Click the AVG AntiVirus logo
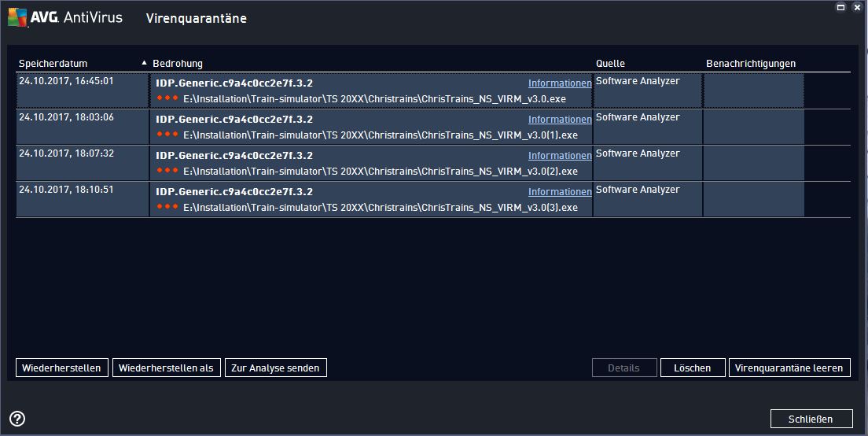 point(65,18)
